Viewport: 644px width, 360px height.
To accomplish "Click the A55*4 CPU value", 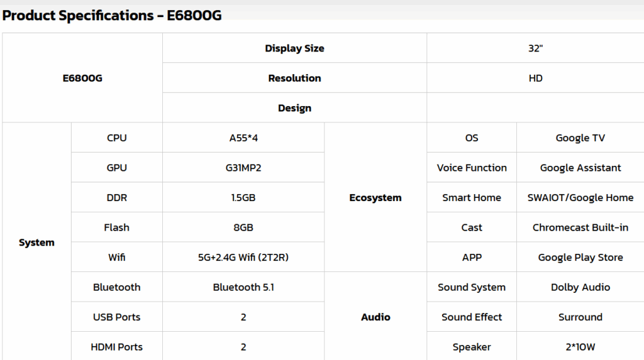I will [x=243, y=138].
